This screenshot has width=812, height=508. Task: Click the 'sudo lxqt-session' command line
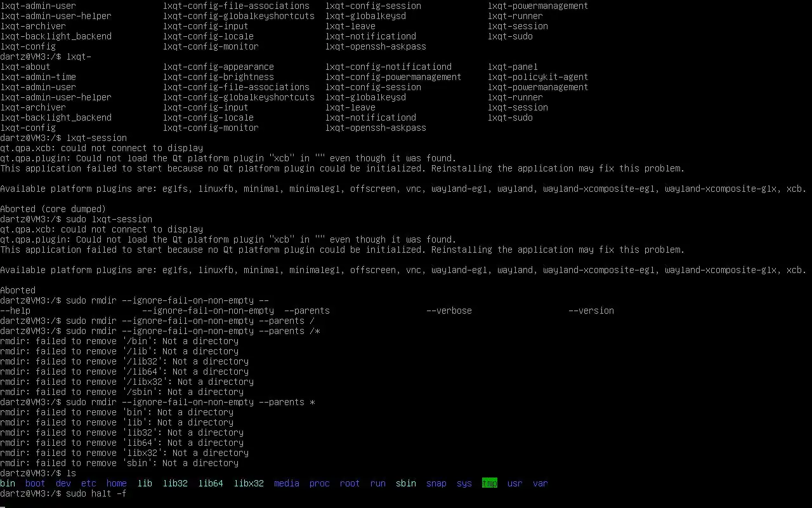tap(76, 219)
